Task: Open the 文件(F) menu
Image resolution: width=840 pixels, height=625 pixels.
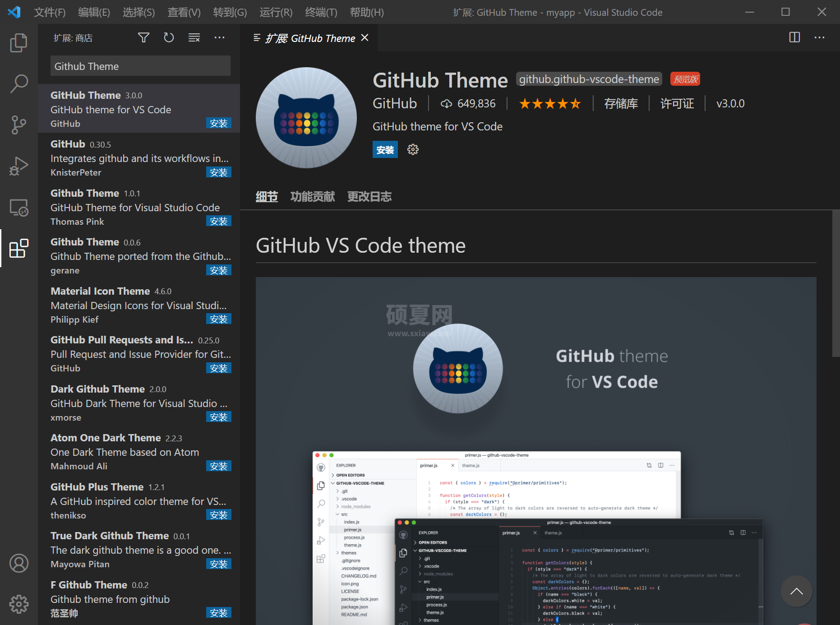Action: (50, 12)
